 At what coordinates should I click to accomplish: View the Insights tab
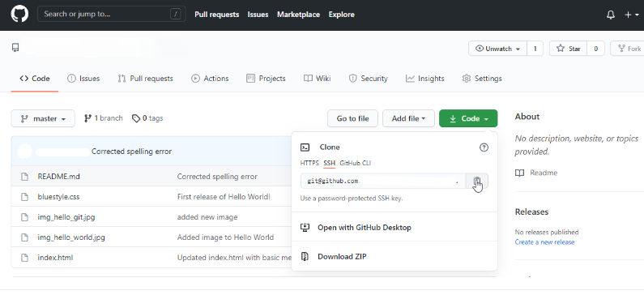coord(424,79)
